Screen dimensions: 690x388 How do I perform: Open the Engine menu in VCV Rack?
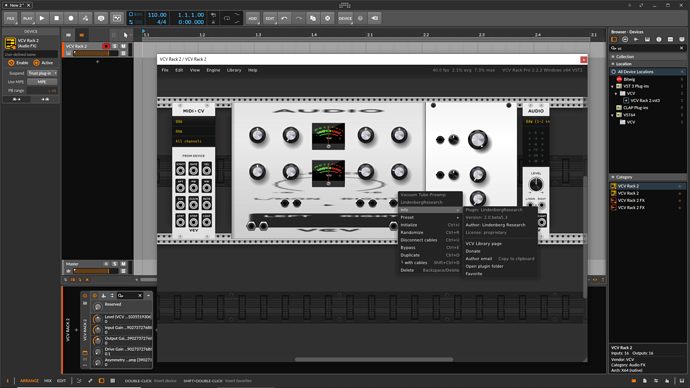[213, 70]
